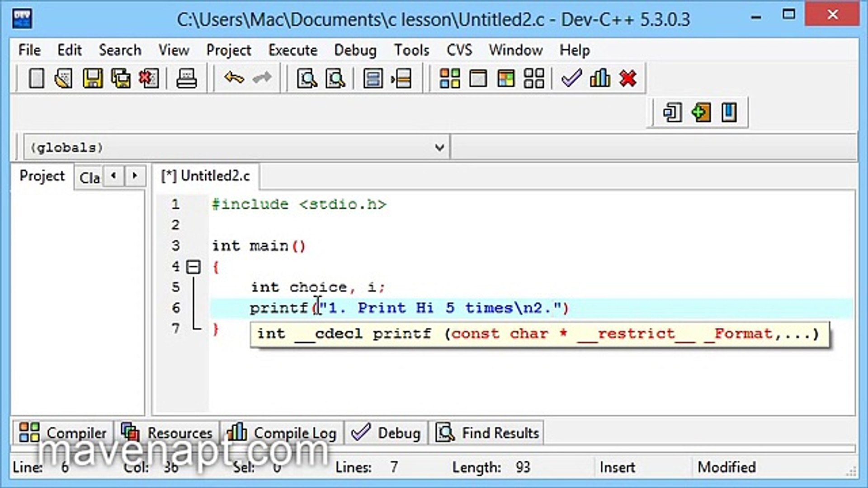This screenshot has width=868, height=488.
Task: Open the Search menu
Action: pos(120,50)
